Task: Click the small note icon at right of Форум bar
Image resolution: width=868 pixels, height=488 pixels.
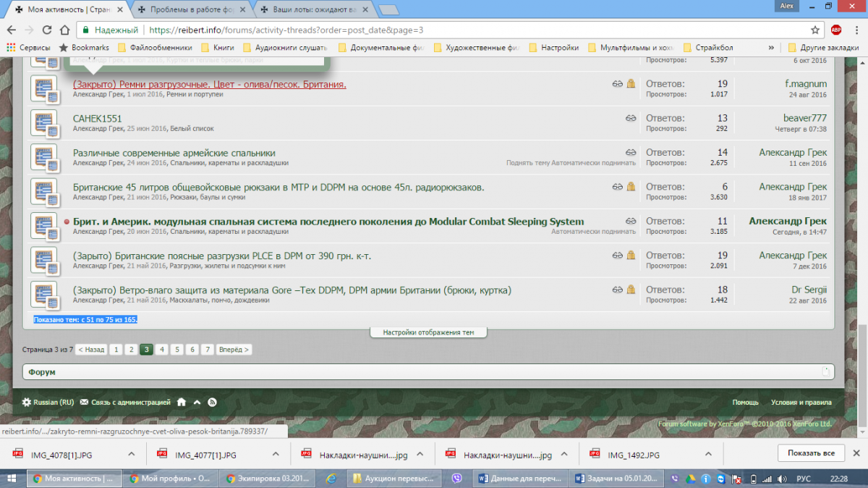Action: pyautogui.click(x=825, y=371)
